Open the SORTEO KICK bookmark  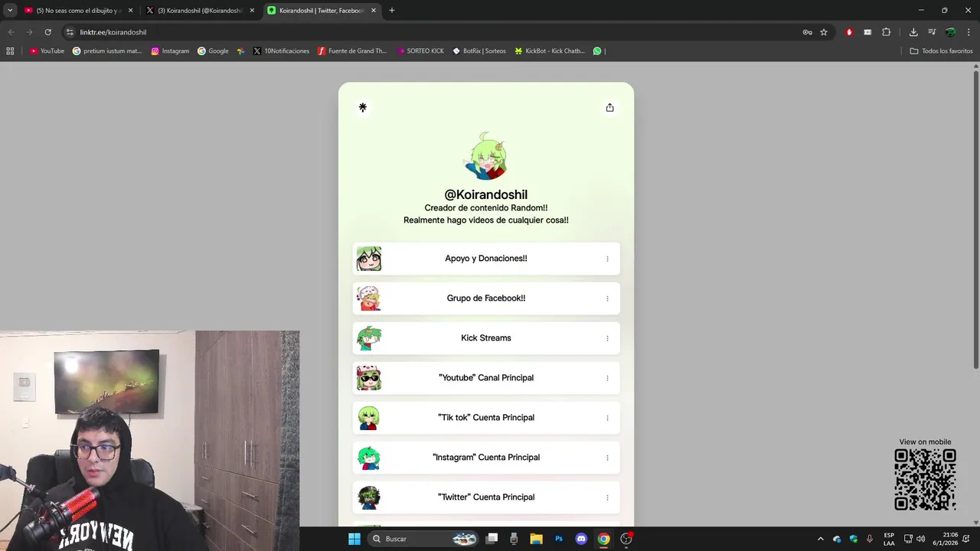420,51
